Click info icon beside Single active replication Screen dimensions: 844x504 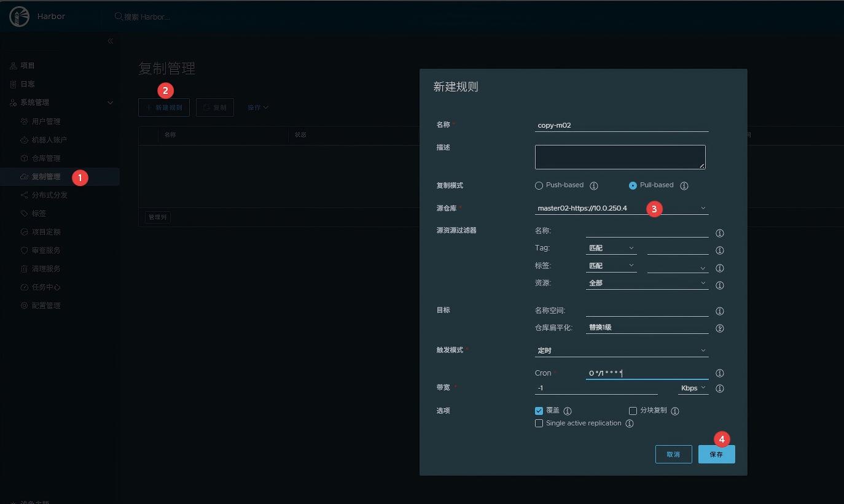coord(629,424)
